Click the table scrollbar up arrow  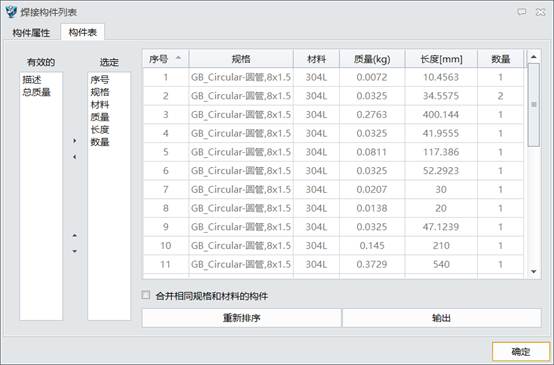click(534, 57)
